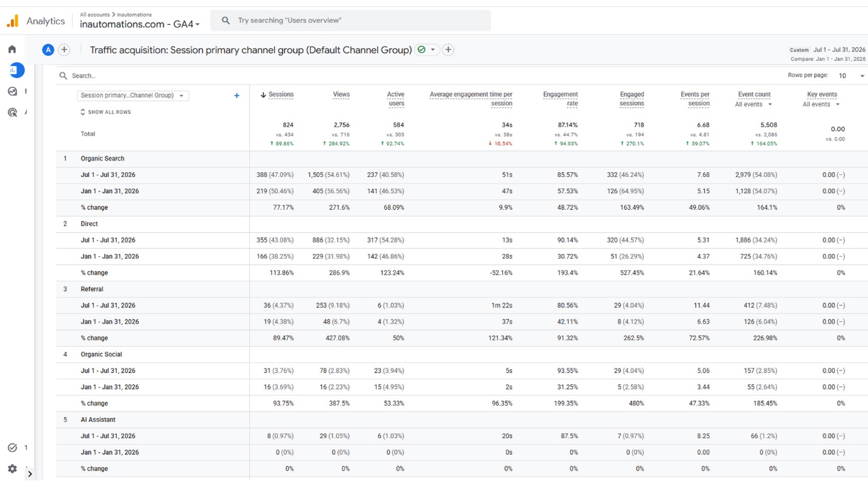Click Referral engagement time 1m 22s

(502, 306)
